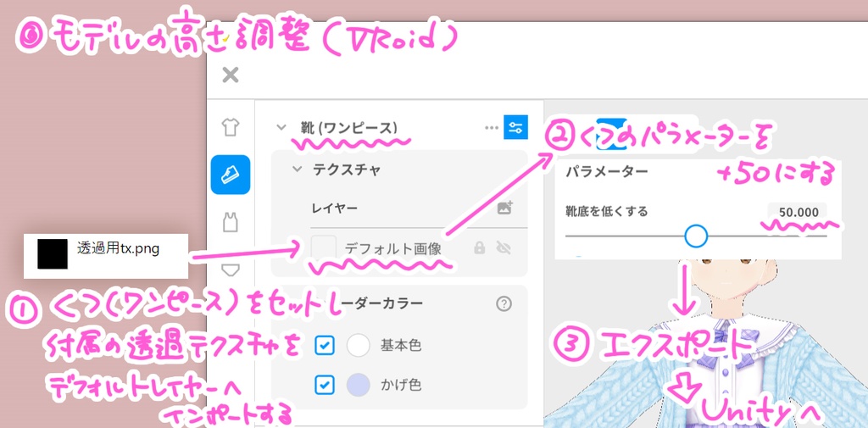Hide the デフォルト画像 layer with eye icon
This screenshot has width=868, height=428.
coord(504,247)
